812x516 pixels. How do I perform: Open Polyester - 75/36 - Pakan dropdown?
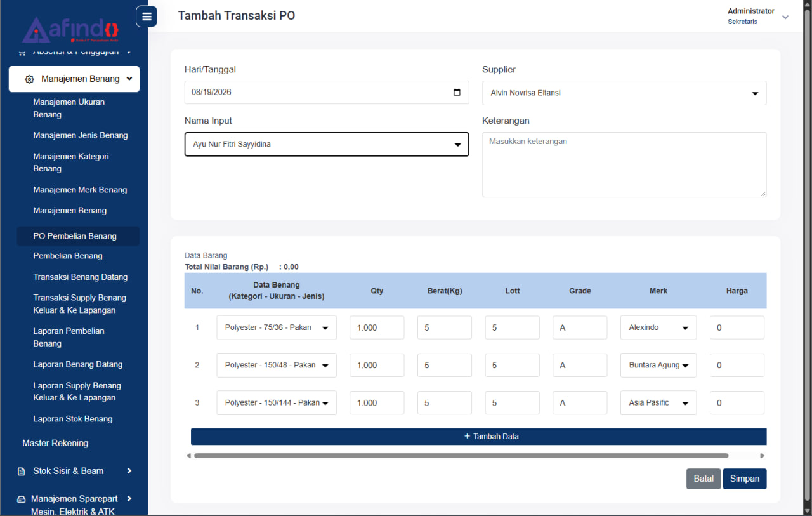277,327
